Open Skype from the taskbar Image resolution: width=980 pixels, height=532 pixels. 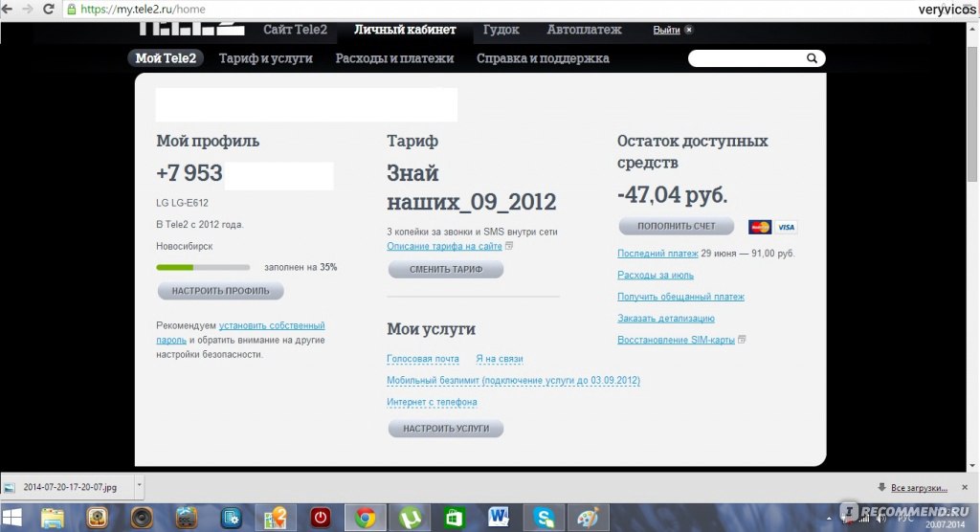(544, 519)
